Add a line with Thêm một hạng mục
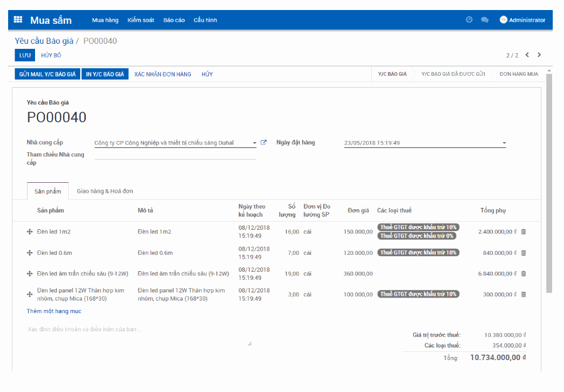Screen dimensions: 564x392 pos(53,311)
